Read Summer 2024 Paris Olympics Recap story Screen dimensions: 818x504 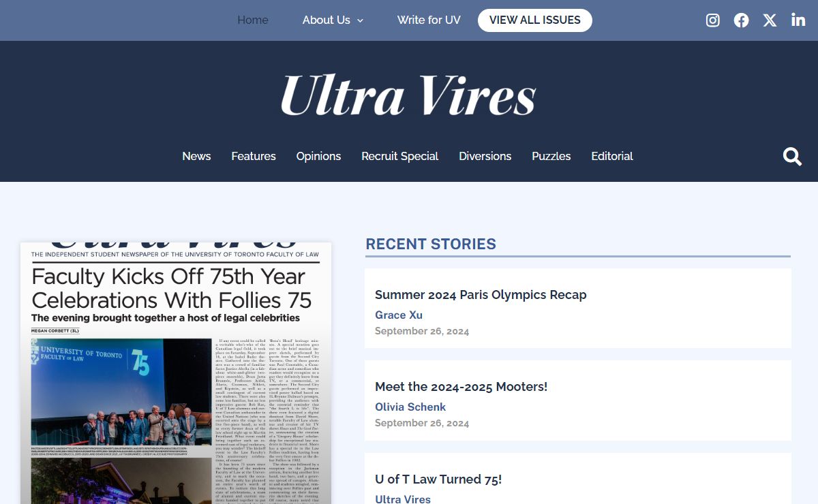click(481, 295)
